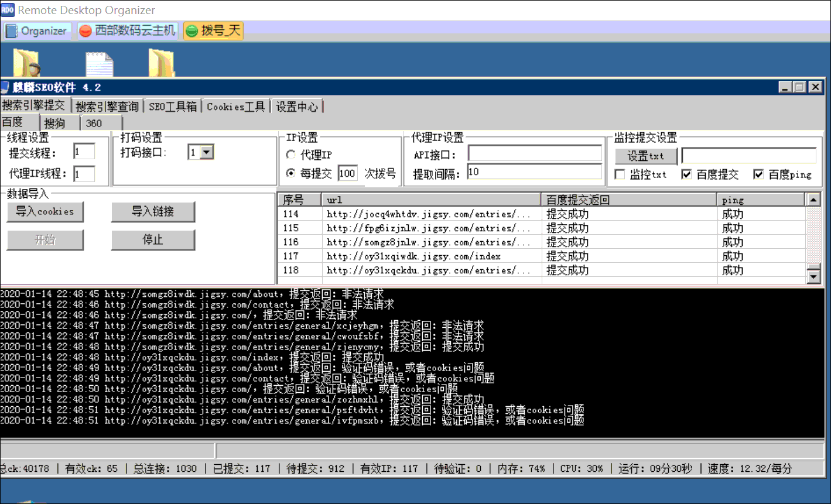Open the 搜索引擎提交 tab

tap(35, 105)
